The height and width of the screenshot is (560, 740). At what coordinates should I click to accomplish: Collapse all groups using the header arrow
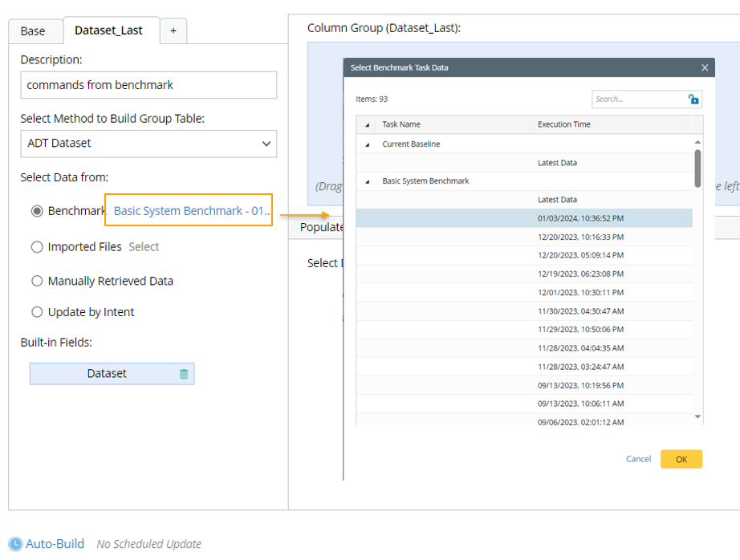[x=368, y=124]
